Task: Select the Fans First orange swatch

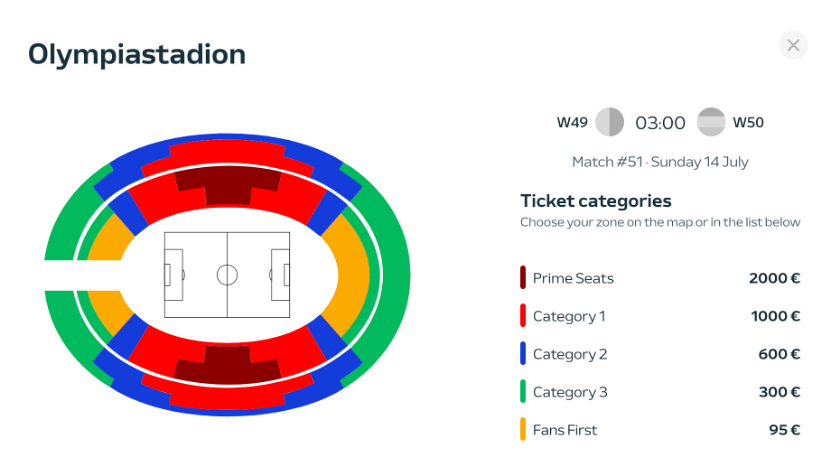Action: [x=523, y=430]
